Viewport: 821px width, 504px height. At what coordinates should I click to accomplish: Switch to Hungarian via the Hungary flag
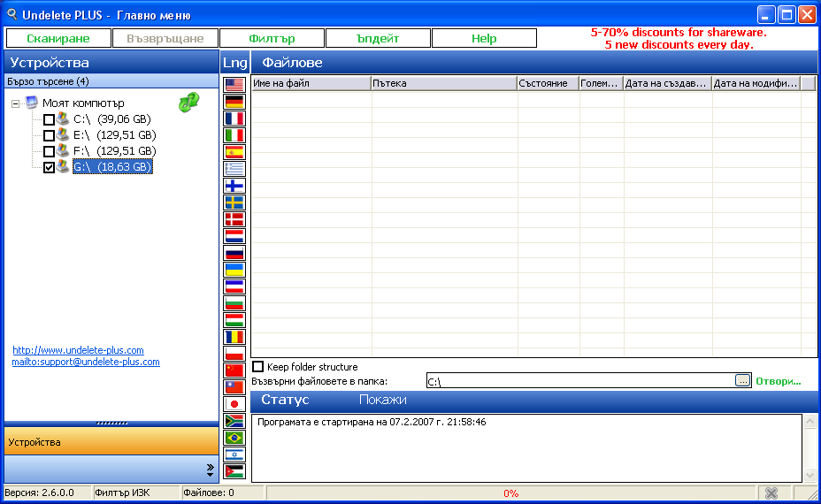point(234,320)
